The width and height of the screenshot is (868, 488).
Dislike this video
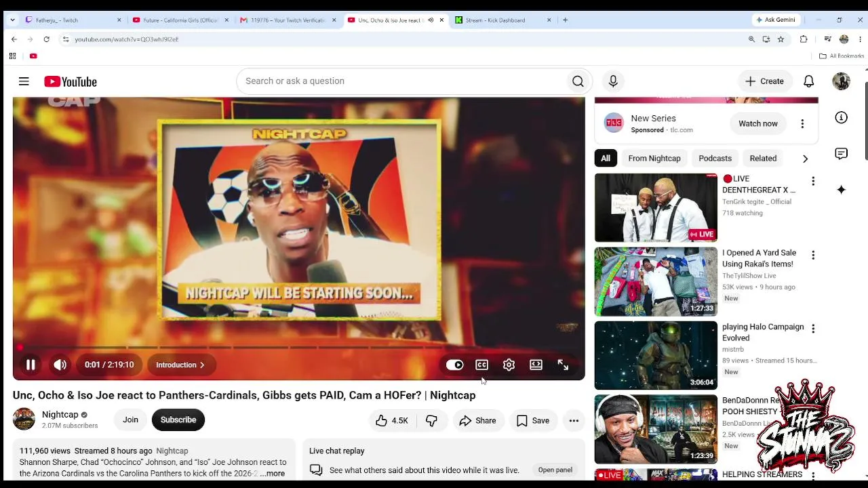431,420
